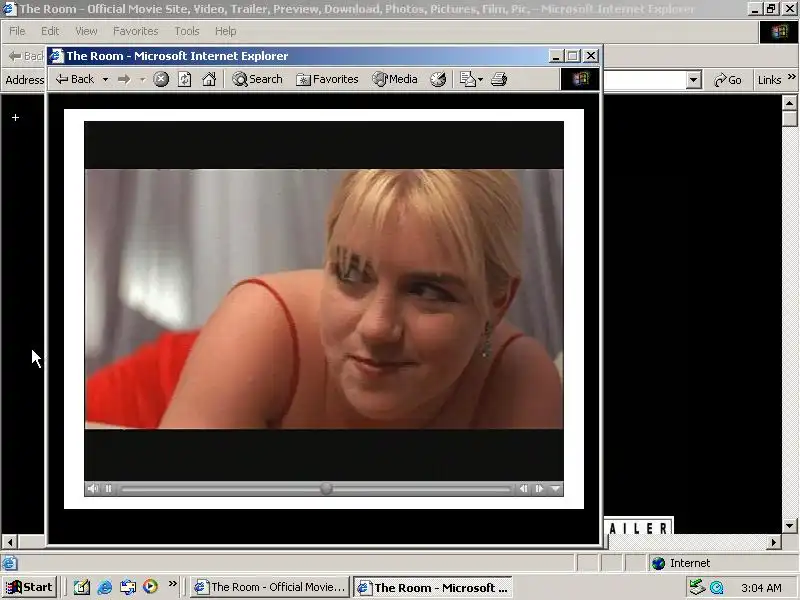Open the Favorites pane from the toolbar
This screenshot has height=600, width=800.
(x=327, y=79)
